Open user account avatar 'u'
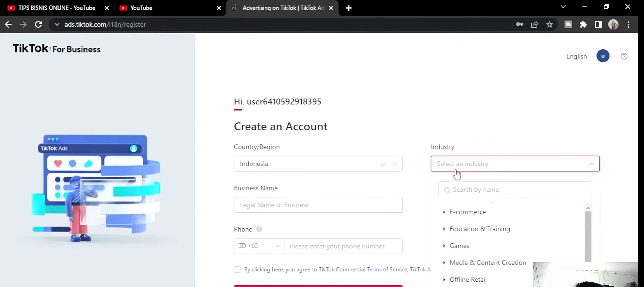The height and width of the screenshot is (287, 644). [603, 56]
